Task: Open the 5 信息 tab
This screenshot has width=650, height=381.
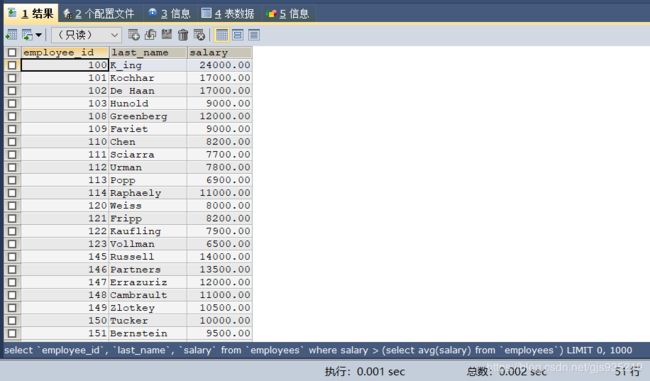Action: (x=289, y=14)
